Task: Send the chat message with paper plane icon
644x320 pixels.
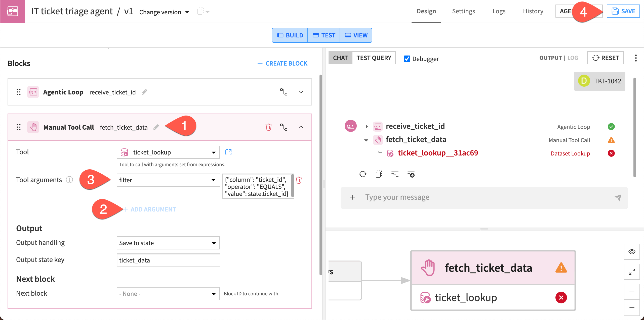Action: point(618,197)
